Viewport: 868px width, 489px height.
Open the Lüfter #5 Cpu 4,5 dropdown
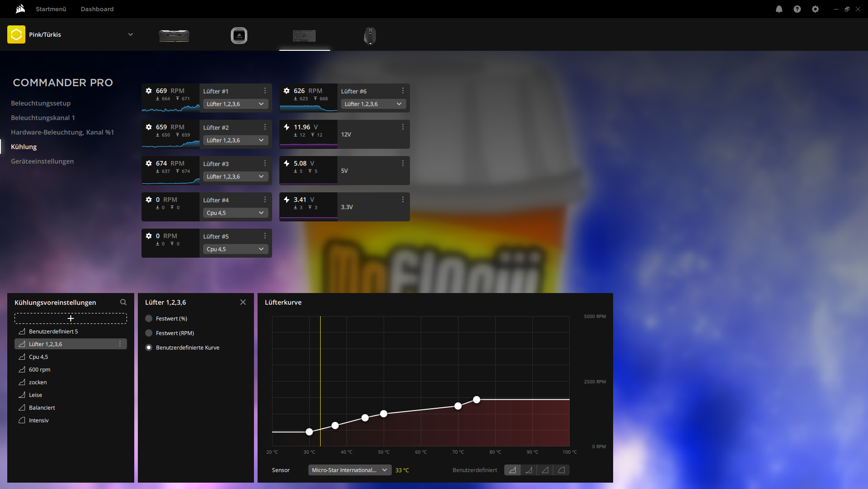(236, 249)
